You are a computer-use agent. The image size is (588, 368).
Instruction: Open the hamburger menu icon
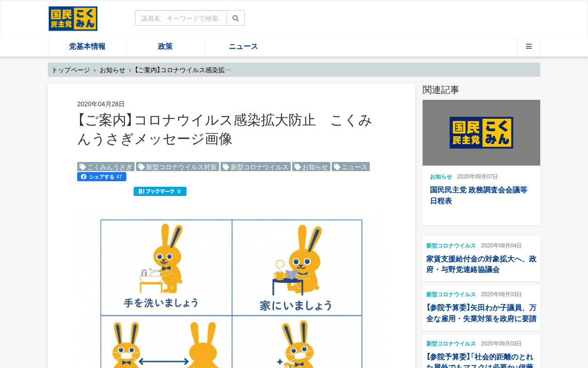pyautogui.click(x=529, y=46)
